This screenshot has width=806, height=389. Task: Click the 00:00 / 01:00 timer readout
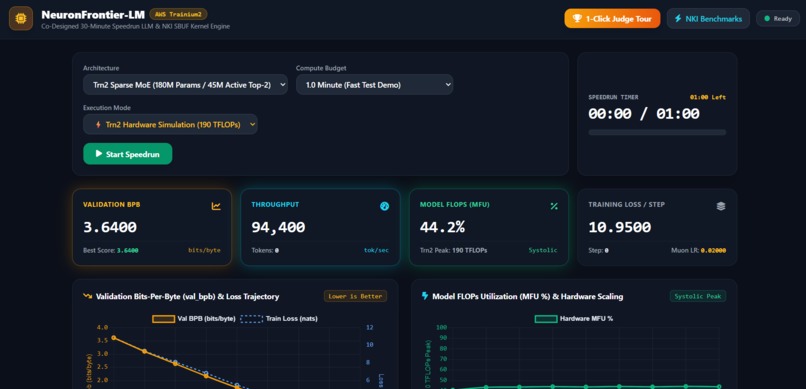coord(644,114)
